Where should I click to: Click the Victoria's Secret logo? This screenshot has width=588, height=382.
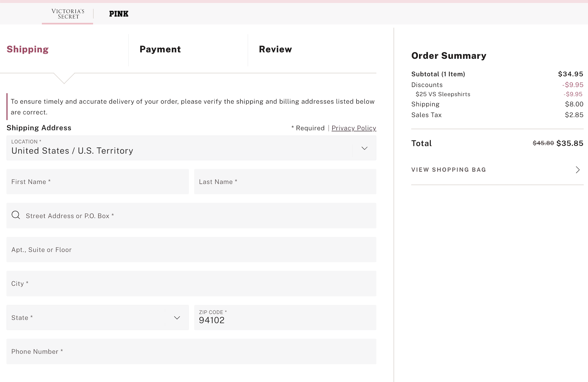(68, 14)
